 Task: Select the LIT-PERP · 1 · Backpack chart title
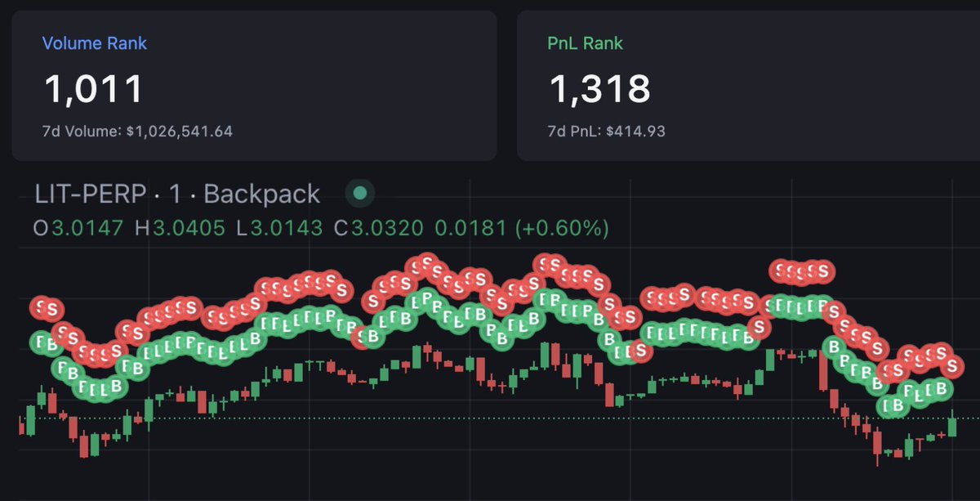pos(177,195)
